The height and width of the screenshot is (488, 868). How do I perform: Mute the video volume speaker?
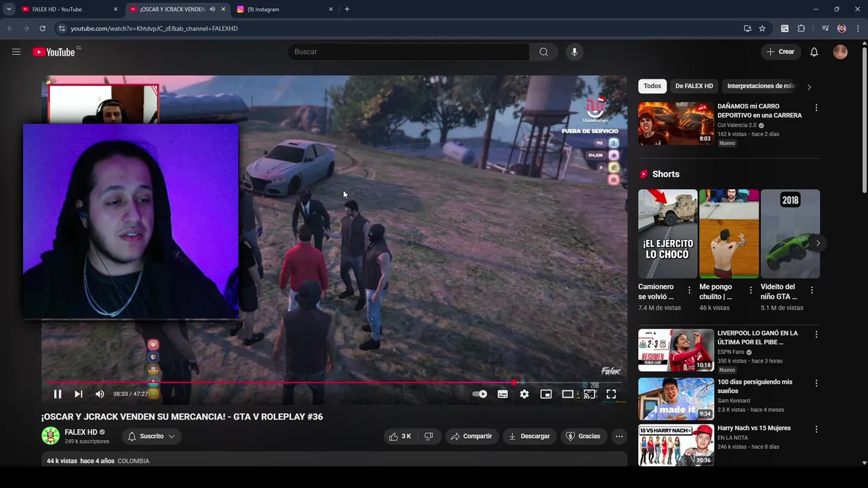coord(100,394)
